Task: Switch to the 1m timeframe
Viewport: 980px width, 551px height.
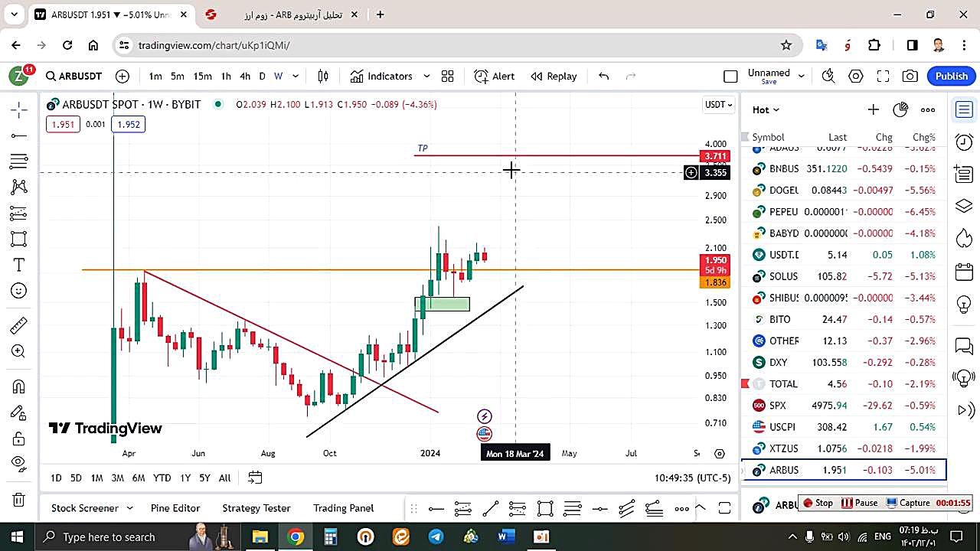Action: pos(155,76)
